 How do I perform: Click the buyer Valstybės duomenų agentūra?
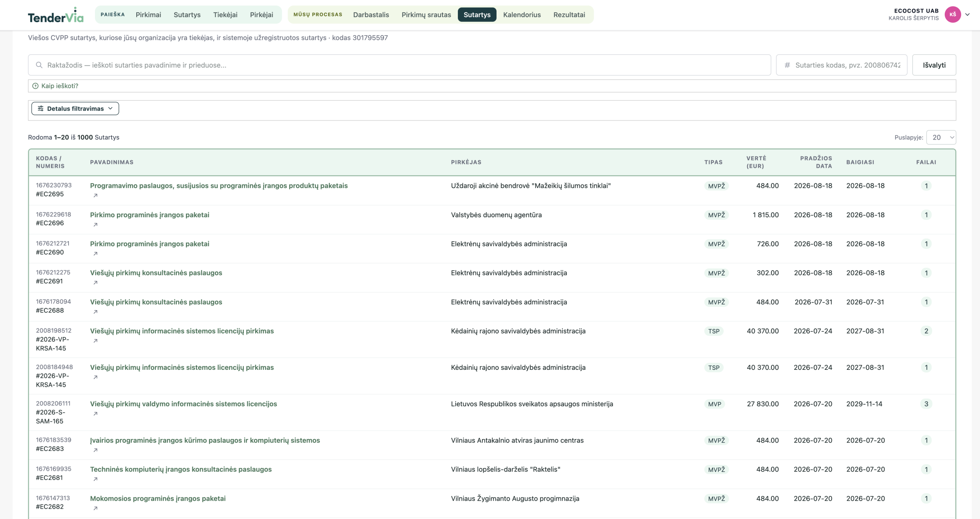tap(496, 215)
